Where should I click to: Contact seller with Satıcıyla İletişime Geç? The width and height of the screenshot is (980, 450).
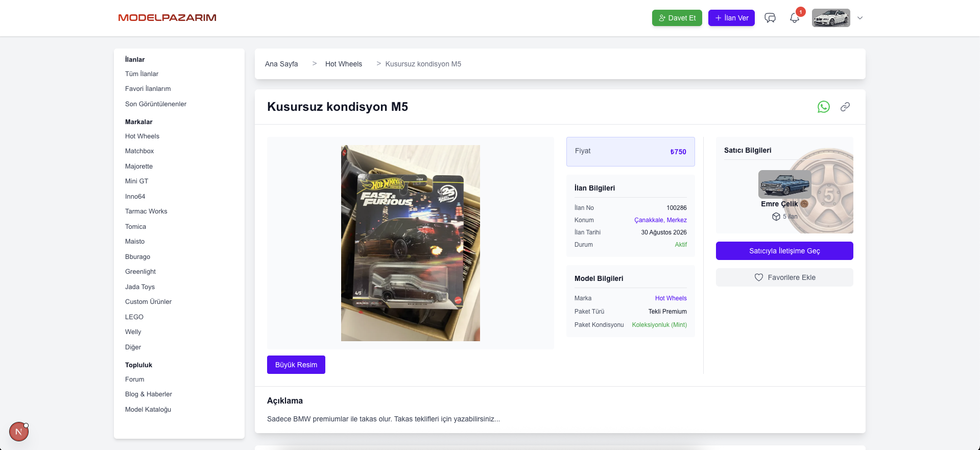click(784, 251)
